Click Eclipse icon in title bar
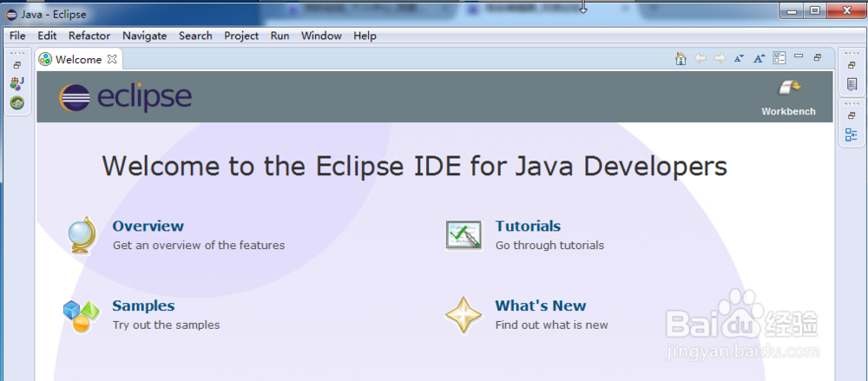The image size is (868, 381). [10, 14]
